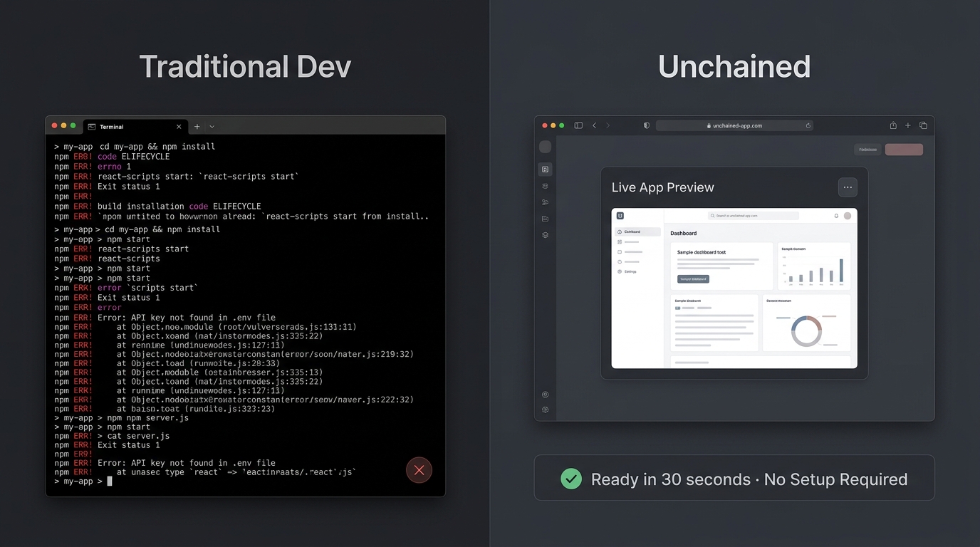Open the user avatar in the preview app
This screenshot has height=547, width=980.
[x=848, y=216]
